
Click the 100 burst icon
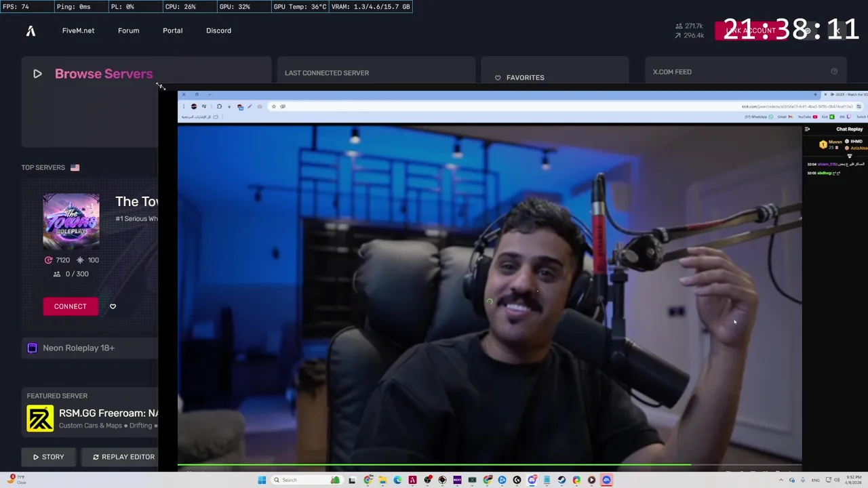80,260
